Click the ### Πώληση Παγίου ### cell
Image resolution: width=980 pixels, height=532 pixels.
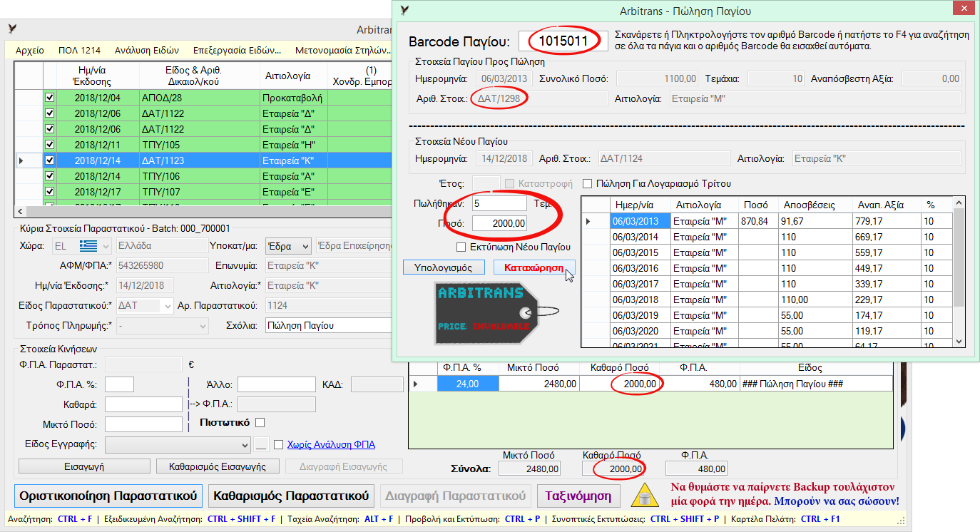click(816, 384)
